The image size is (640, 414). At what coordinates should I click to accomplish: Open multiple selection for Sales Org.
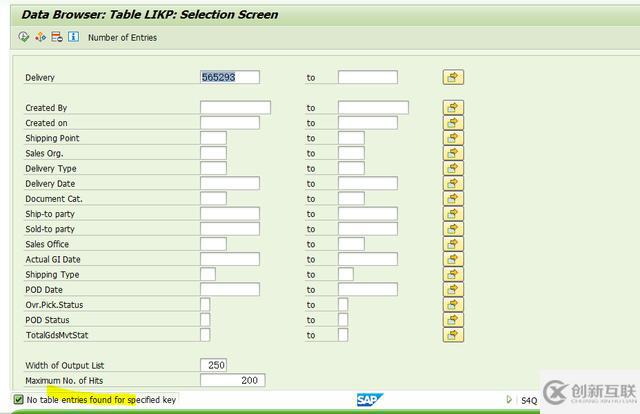click(x=453, y=153)
